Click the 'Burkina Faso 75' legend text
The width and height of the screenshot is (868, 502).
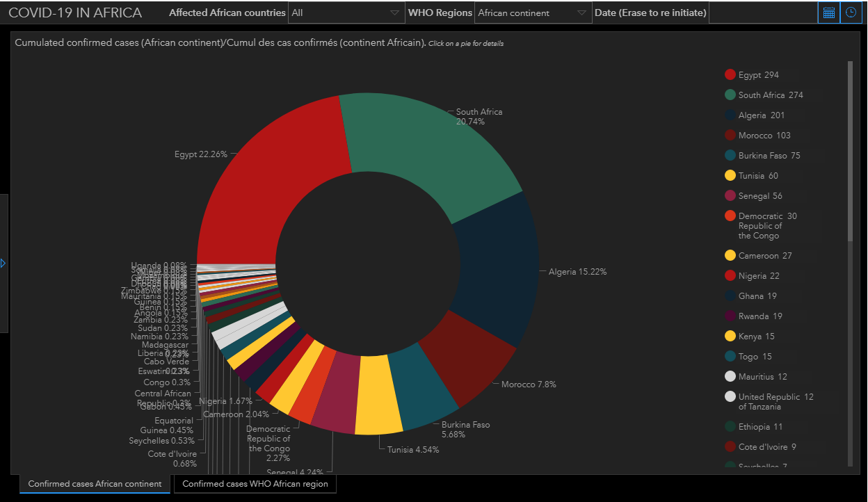tap(769, 156)
